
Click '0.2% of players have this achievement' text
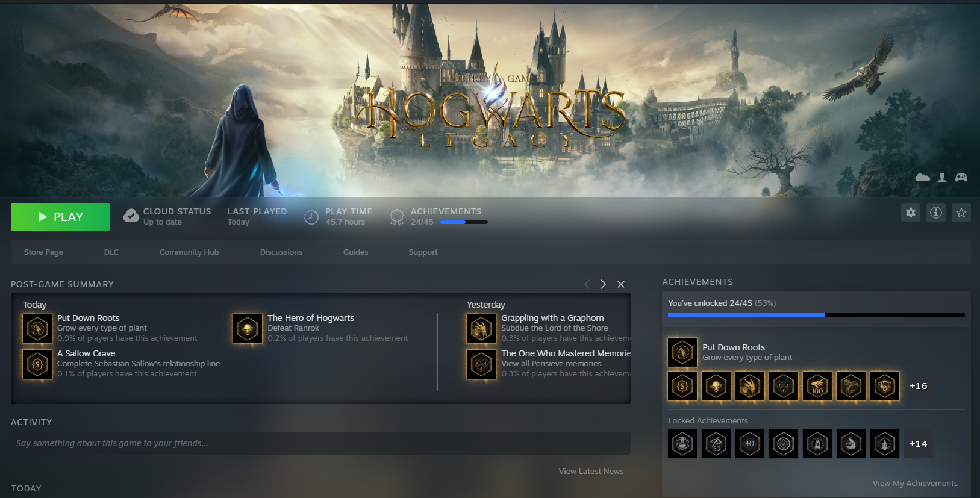338,338
